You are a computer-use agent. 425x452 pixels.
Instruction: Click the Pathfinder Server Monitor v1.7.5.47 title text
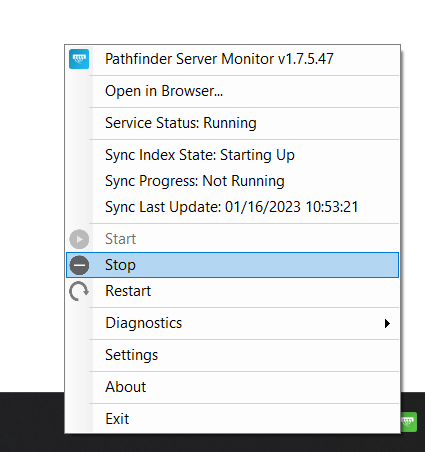coord(219,59)
